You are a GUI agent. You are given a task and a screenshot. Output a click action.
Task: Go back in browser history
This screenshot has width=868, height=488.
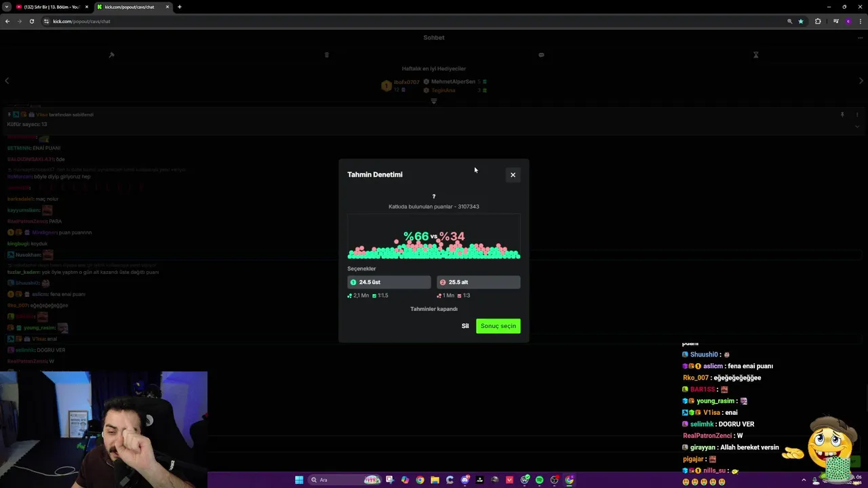(x=7, y=21)
